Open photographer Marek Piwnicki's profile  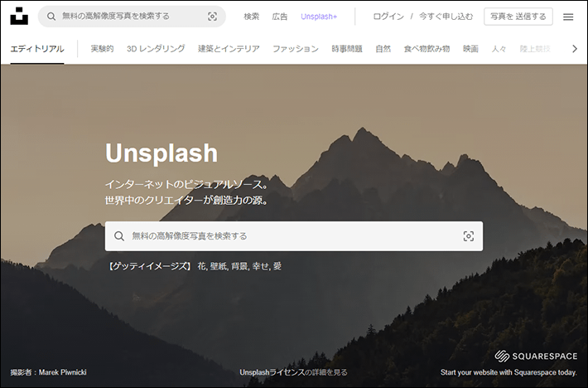point(63,372)
